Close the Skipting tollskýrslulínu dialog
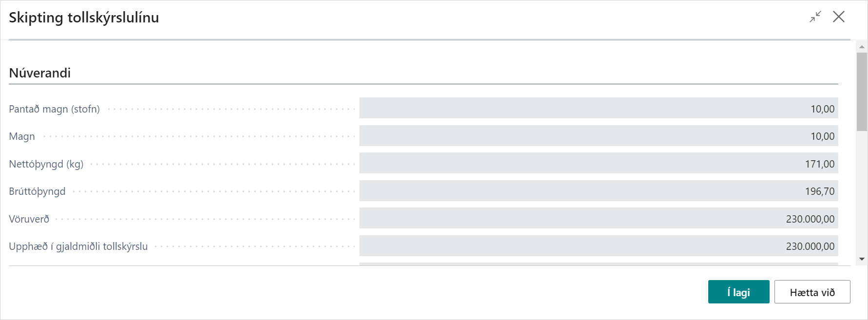The image size is (868, 320). click(839, 17)
